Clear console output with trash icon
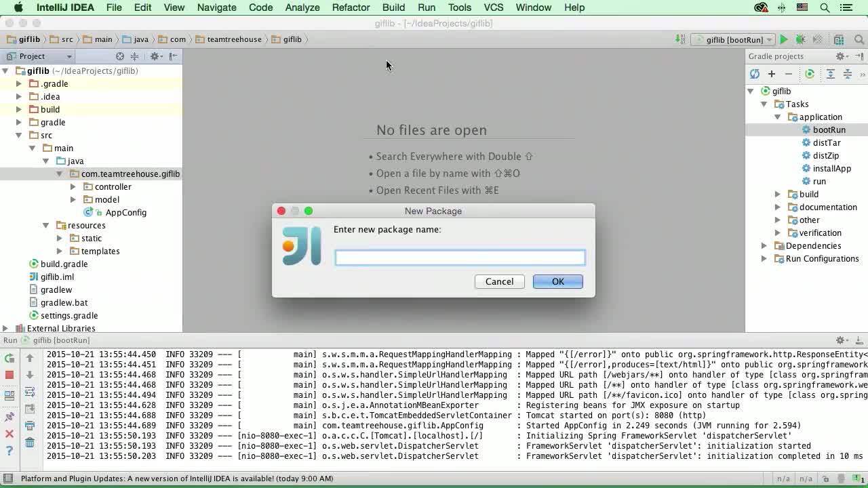The width and height of the screenshot is (868, 488). tap(30, 443)
